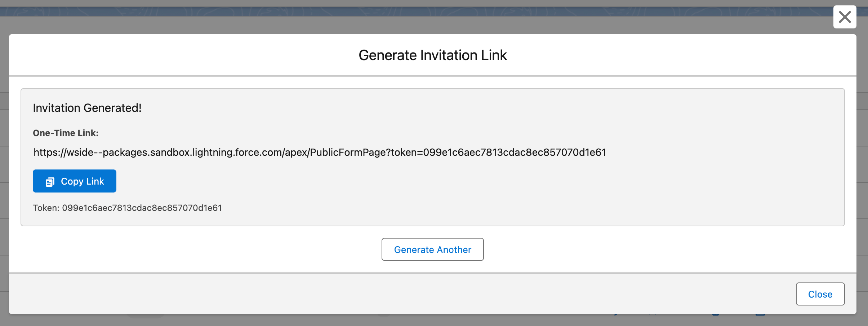
Task: Click the word Token: label text
Action: [46, 208]
